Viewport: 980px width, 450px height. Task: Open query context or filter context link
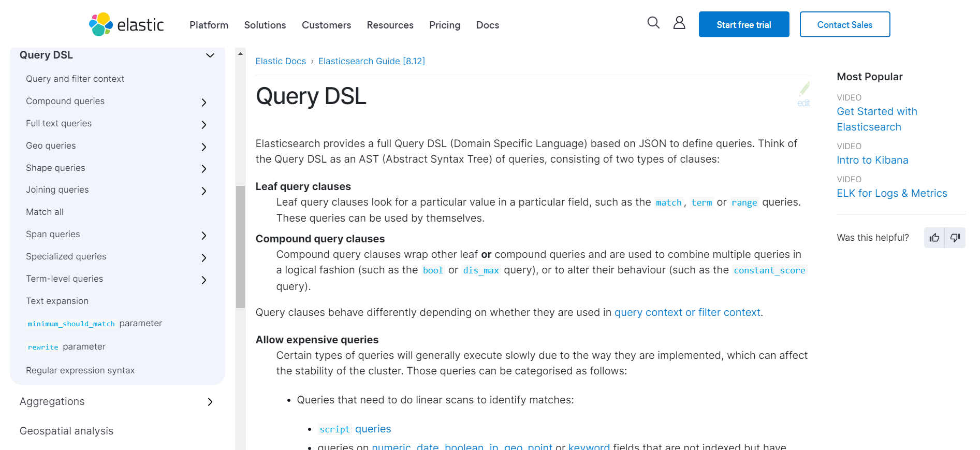click(x=688, y=312)
